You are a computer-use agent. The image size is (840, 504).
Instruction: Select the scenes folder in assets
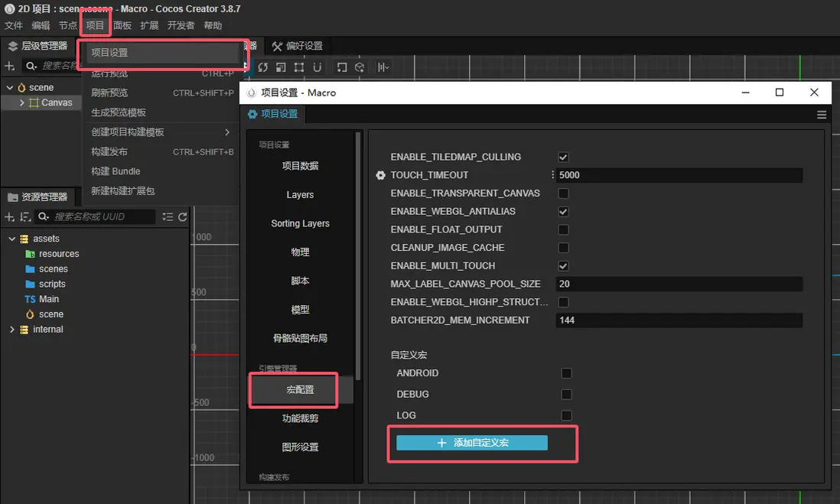click(47, 269)
